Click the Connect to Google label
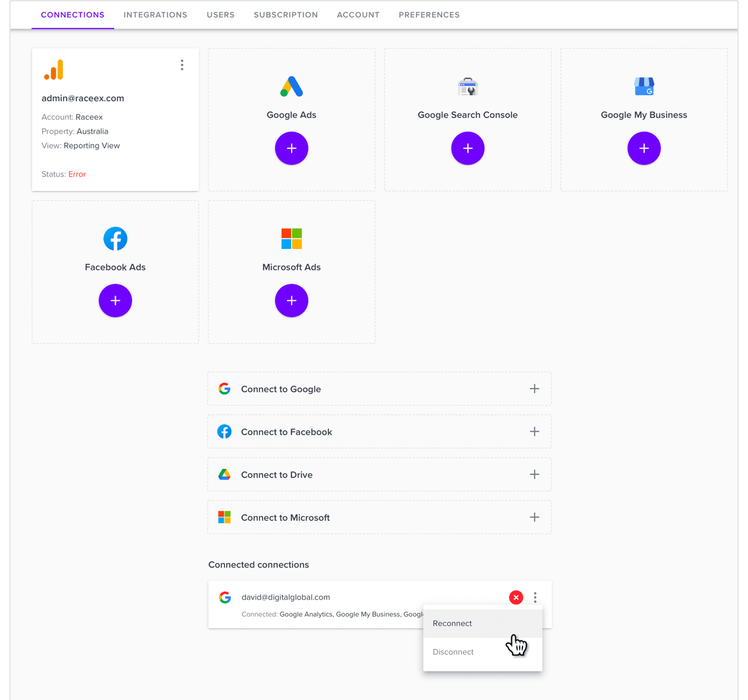 coord(281,389)
